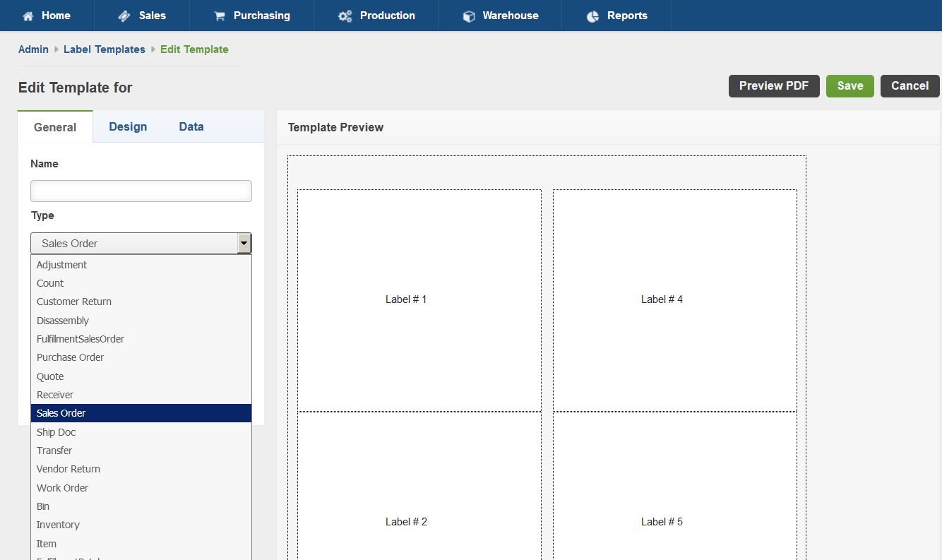Click the Purchasing cart icon

[x=220, y=16]
